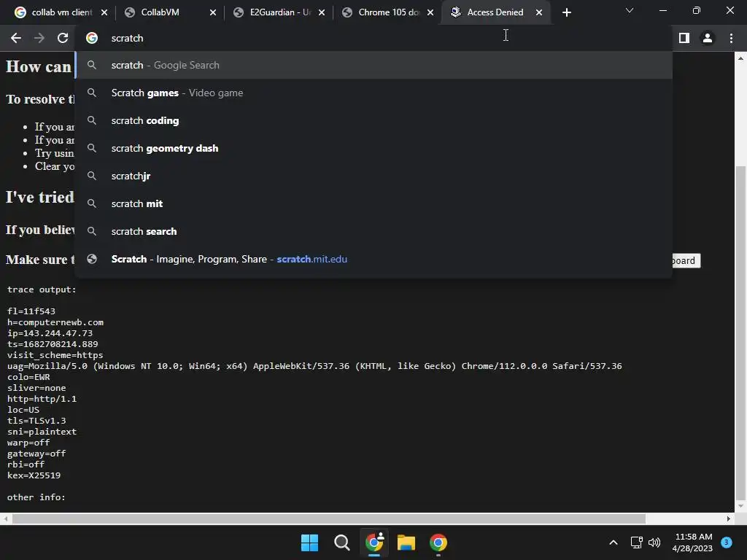Open the scratch.mit.edu suggestion
Screen dimensions: 747x560
373,259
